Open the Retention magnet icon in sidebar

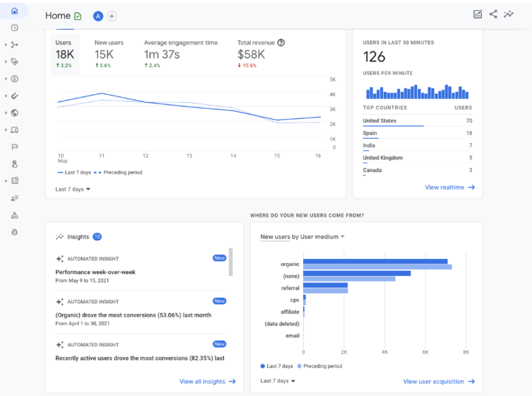pyautogui.click(x=14, y=96)
